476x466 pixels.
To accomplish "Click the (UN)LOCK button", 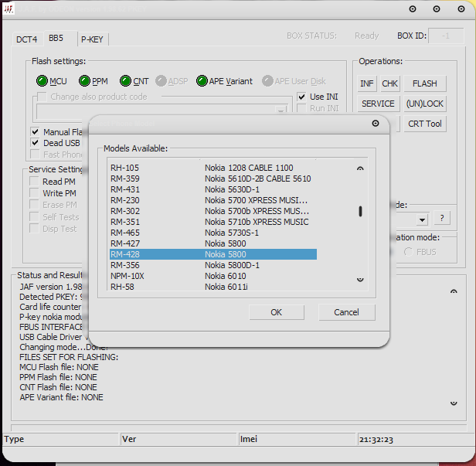I will click(x=425, y=104).
